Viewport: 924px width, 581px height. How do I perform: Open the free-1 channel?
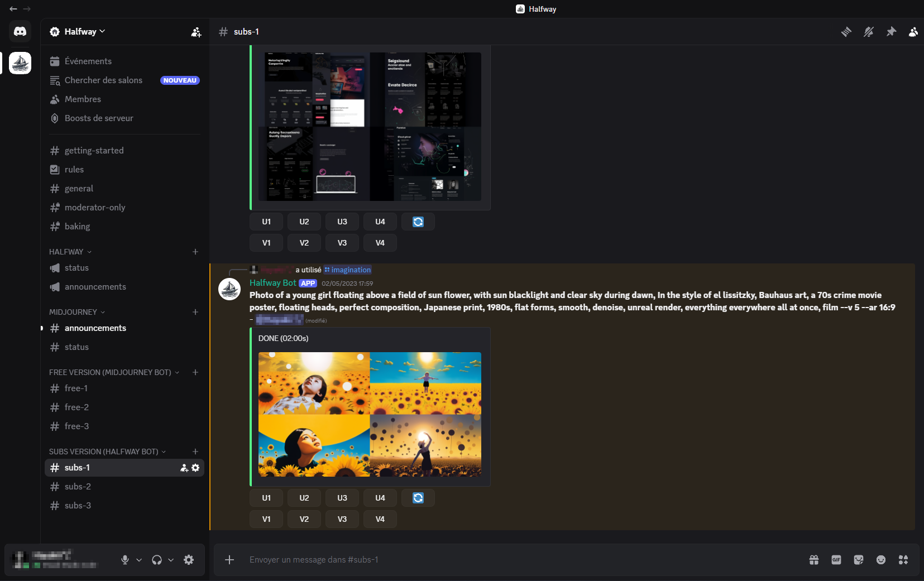click(76, 388)
